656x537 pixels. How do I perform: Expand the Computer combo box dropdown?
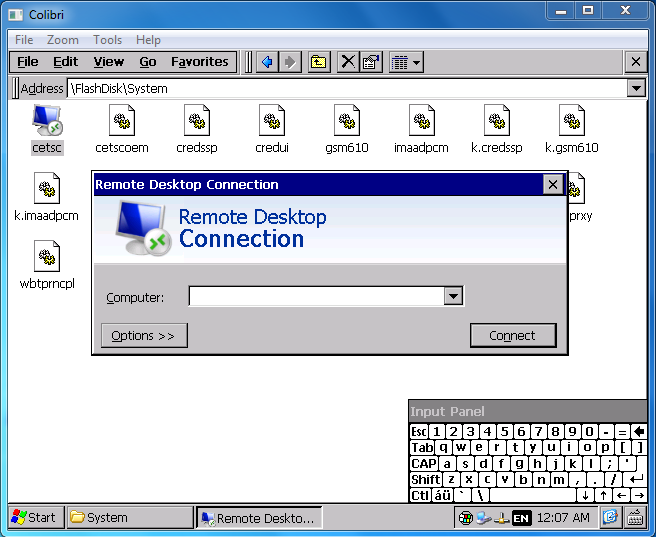[453, 296]
